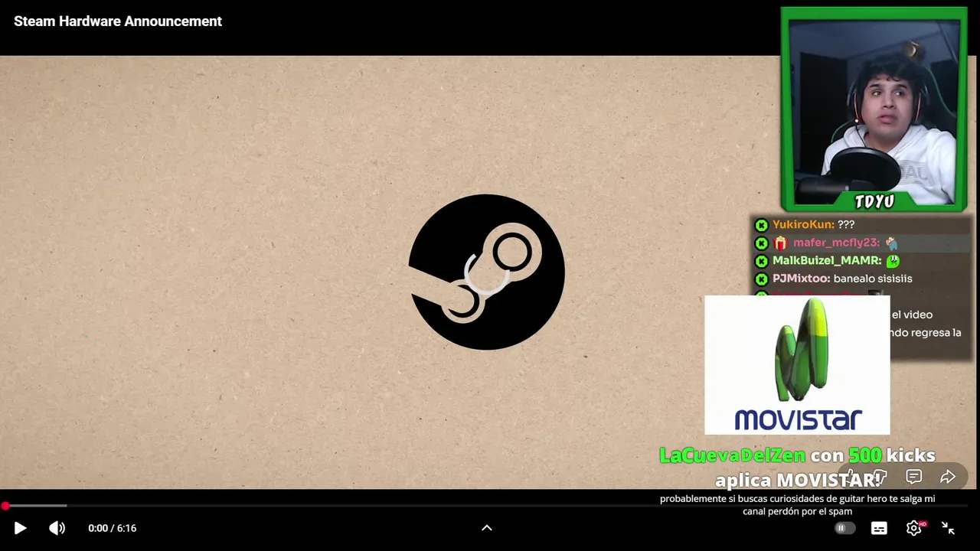Toggle the autoplay switch

844,528
